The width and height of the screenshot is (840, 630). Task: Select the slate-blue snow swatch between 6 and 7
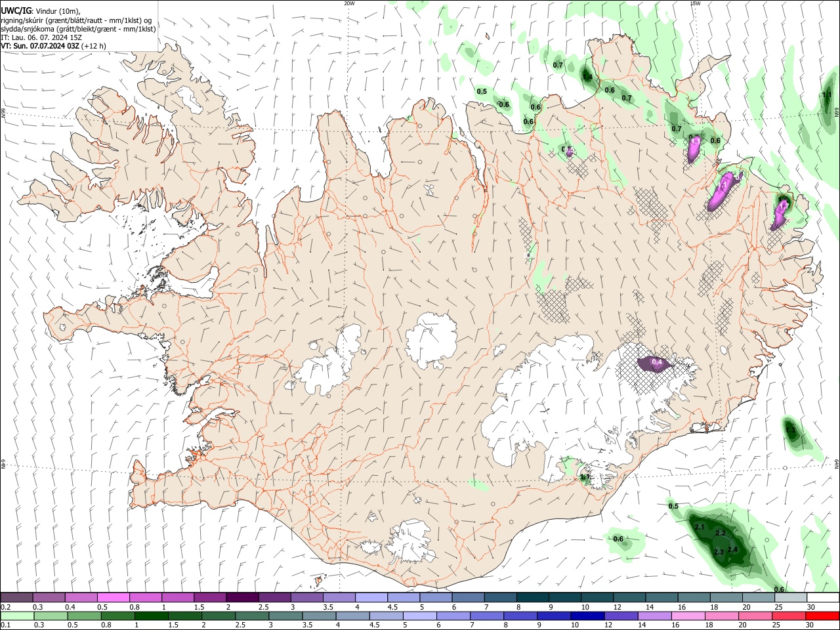point(468,598)
